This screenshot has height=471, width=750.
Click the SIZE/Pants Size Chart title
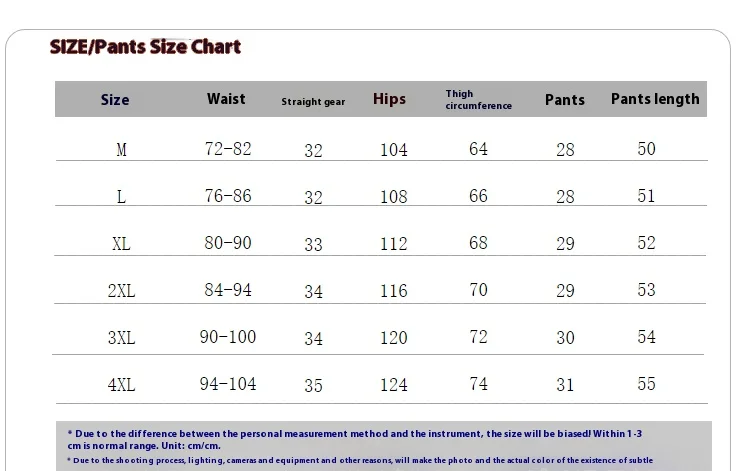coord(145,47)
